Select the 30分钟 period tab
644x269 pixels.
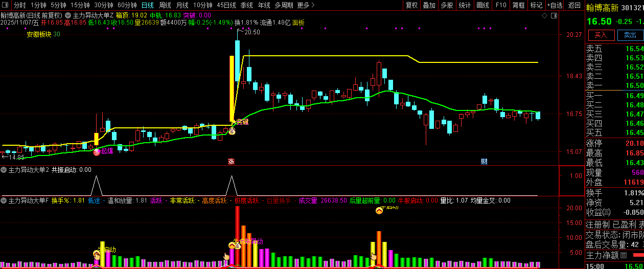pos(104,5)
